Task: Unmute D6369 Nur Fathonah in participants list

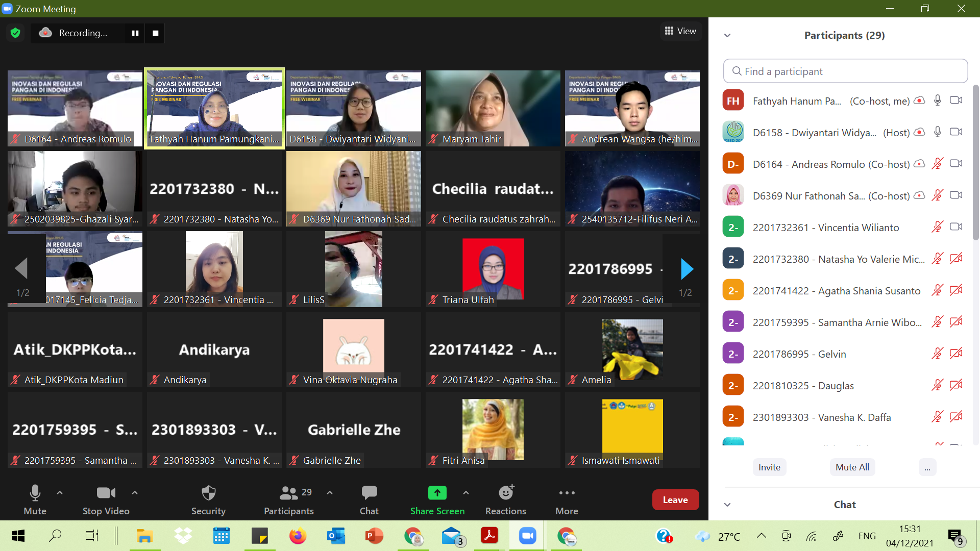Action: (938, 195)
